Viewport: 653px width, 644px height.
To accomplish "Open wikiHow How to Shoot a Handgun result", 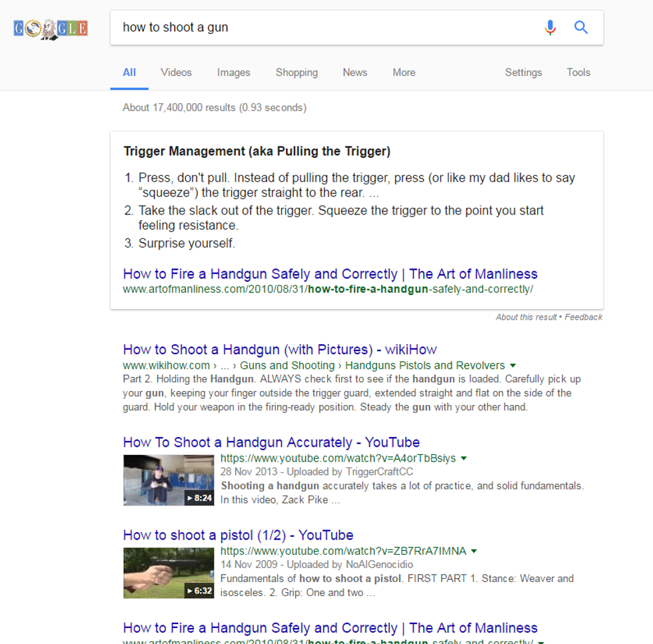I will click(x=280, y=350).
